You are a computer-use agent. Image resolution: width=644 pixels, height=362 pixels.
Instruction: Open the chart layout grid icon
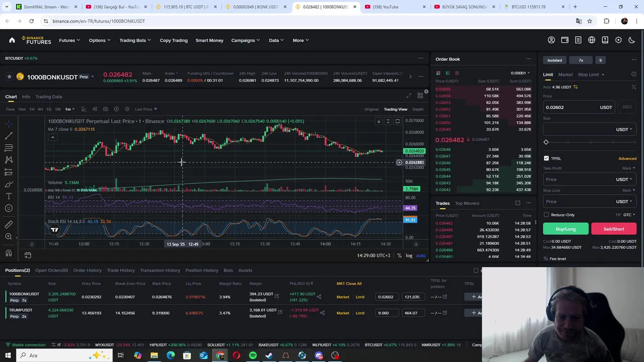[420, 96]
